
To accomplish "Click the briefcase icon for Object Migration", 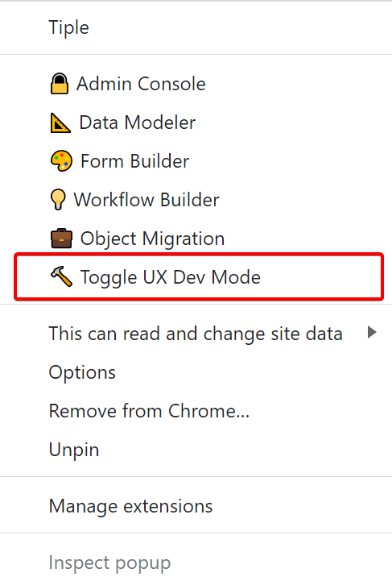I will point(61,239).
